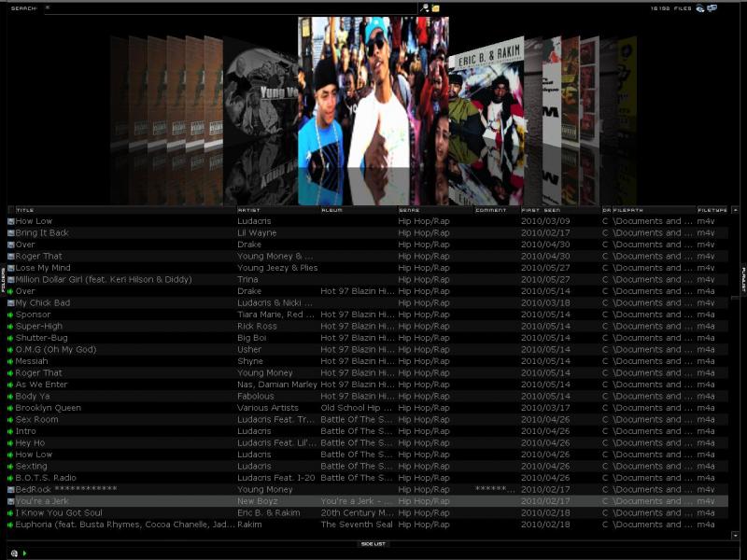Click audio icon of Hey Ho row
The image size is (747, 560).
(10, 442)
